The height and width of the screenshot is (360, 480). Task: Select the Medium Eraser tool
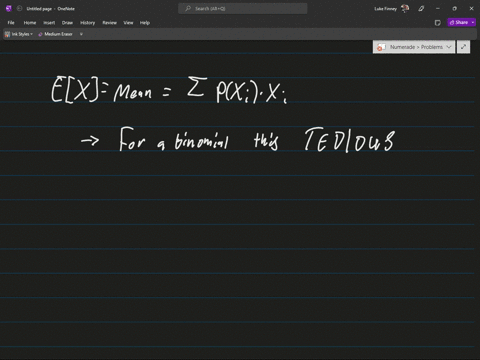point(55,34)
